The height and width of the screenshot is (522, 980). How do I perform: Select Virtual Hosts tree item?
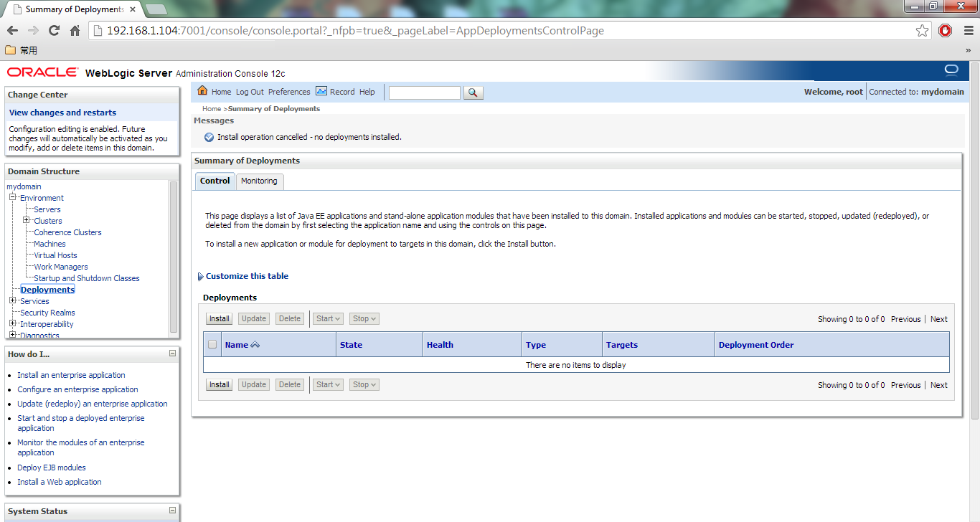[x=55, y=255]
